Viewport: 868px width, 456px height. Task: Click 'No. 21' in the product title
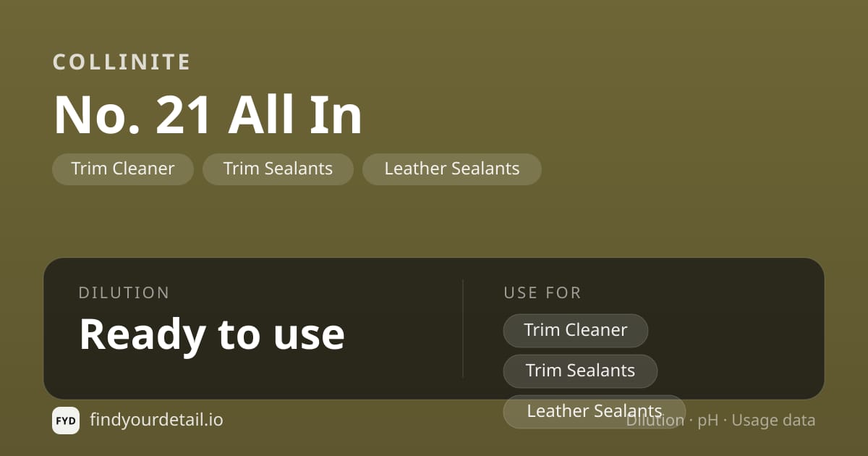point(133,115)
